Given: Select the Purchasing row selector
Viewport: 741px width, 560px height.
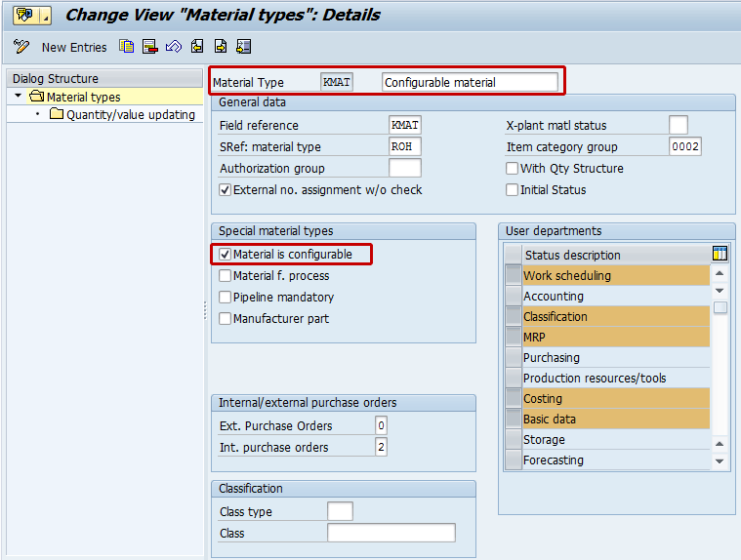Looking at the screenshot, I should (x=513, y=358).
